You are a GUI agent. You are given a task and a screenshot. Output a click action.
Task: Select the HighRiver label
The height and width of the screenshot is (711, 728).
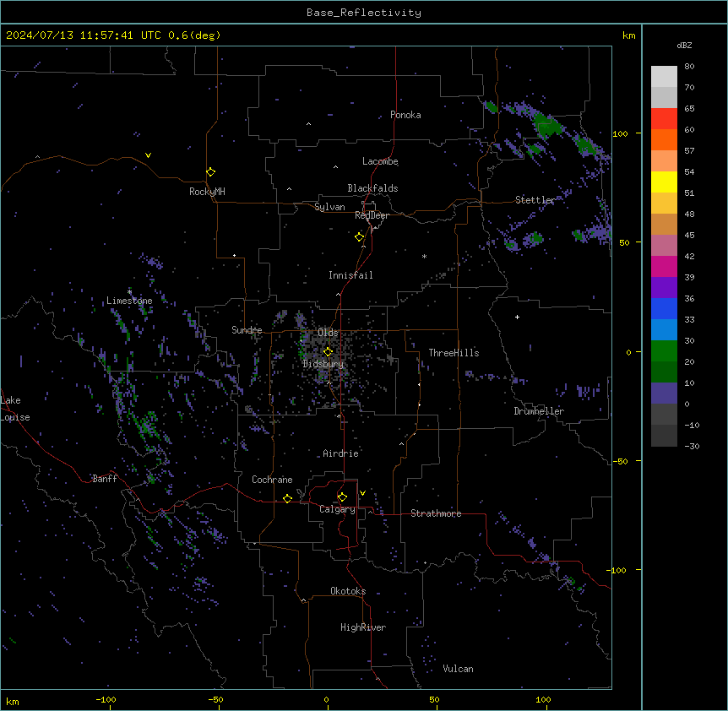click(x=363, y=627)
